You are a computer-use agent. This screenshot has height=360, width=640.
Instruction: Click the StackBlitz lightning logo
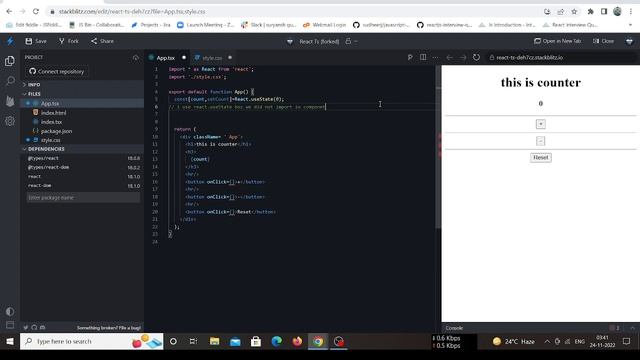[x=10, y=41]
